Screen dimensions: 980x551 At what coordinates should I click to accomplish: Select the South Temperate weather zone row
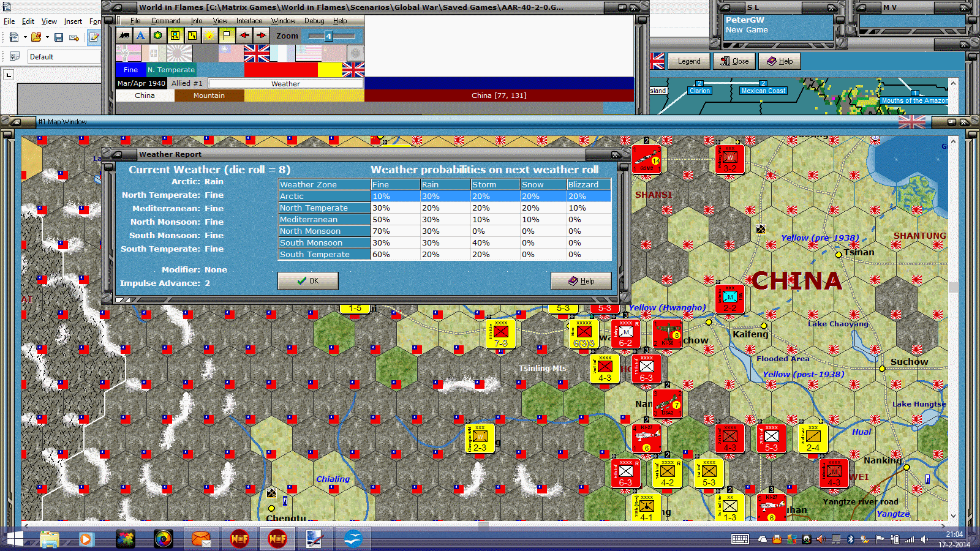445,255
